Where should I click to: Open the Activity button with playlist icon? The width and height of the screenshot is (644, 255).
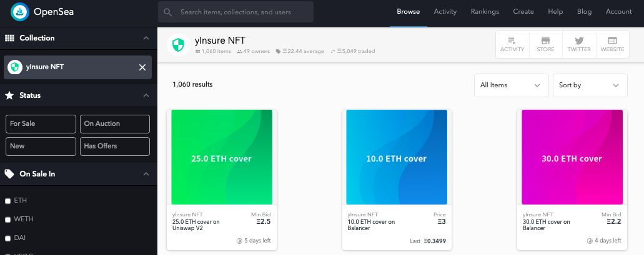click(512, 45)
